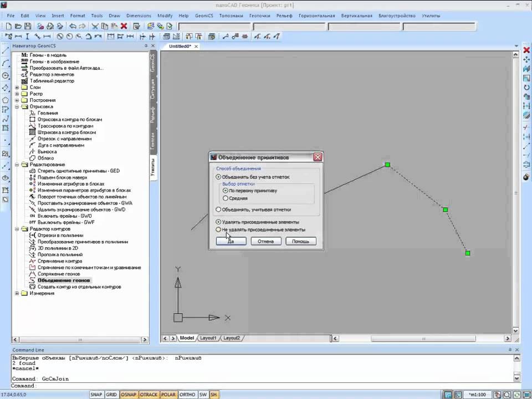Collapse the 'Редактор контуров' folder
Screen dimensions: 532x399
pyautogui.click(x=17, y=229)
